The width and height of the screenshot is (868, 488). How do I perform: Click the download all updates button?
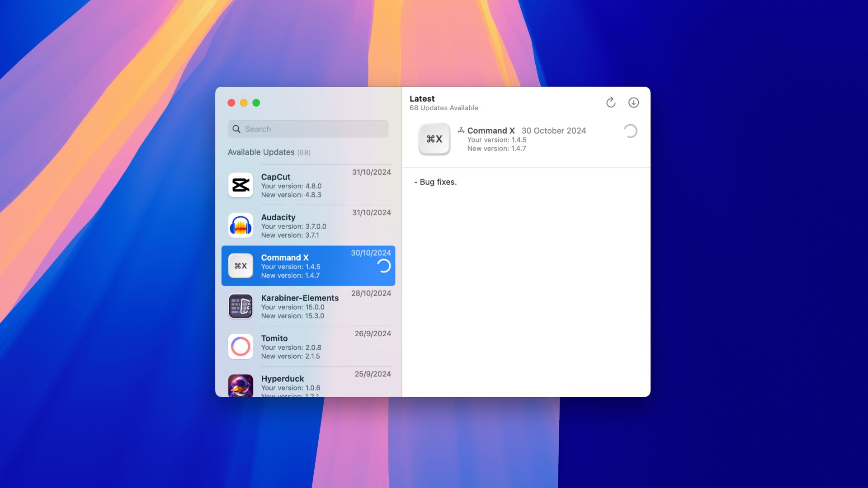pyautogui.click(x=634, y=103)
